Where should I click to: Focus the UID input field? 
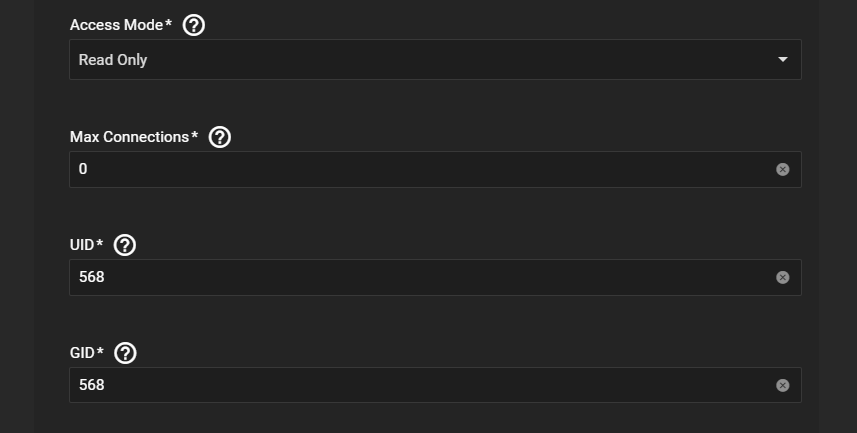(420, 278)
